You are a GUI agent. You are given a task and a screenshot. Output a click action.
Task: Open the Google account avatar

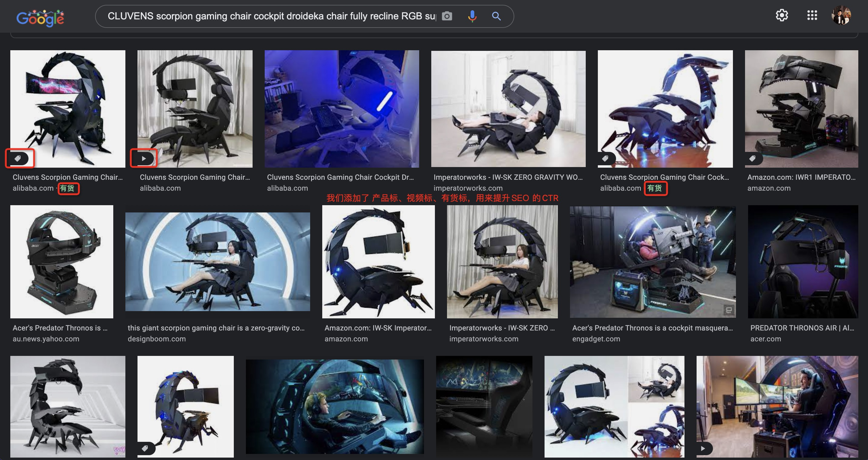(841, 15)
